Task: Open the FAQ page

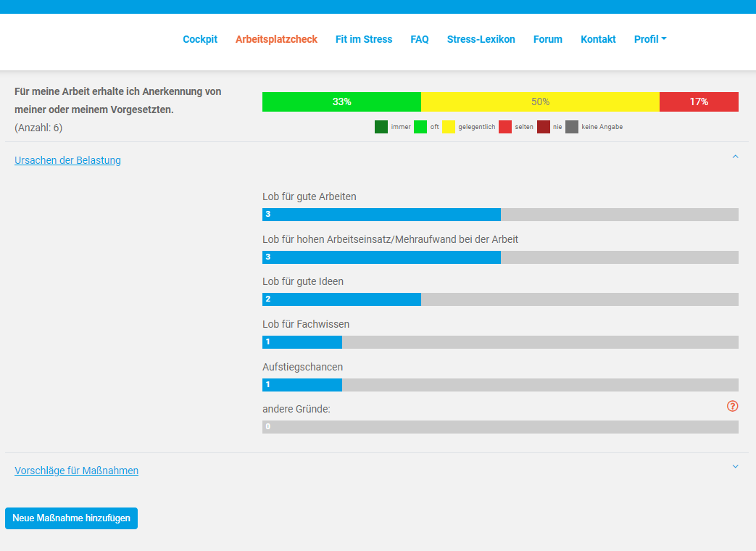Action: pyautogui.click(x=420, y=39)
